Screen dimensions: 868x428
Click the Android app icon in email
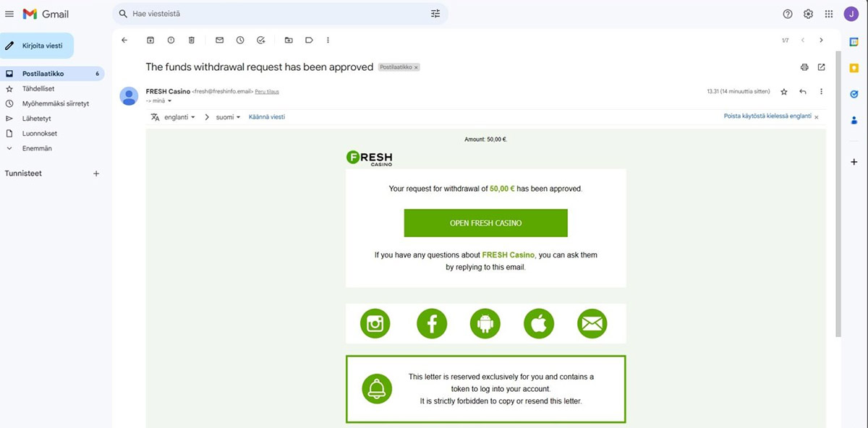click(x=485, y=323)
